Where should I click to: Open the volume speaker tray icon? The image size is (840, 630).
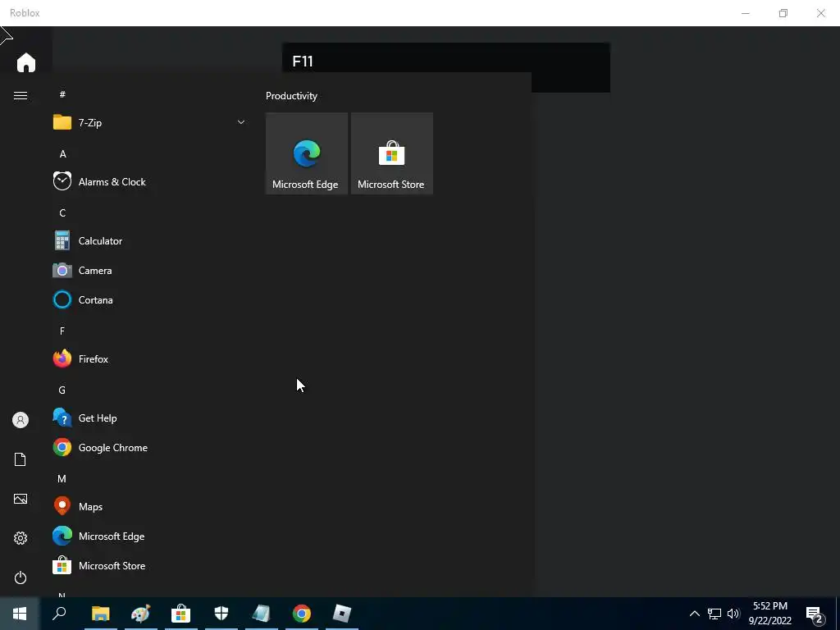[733, 614]
